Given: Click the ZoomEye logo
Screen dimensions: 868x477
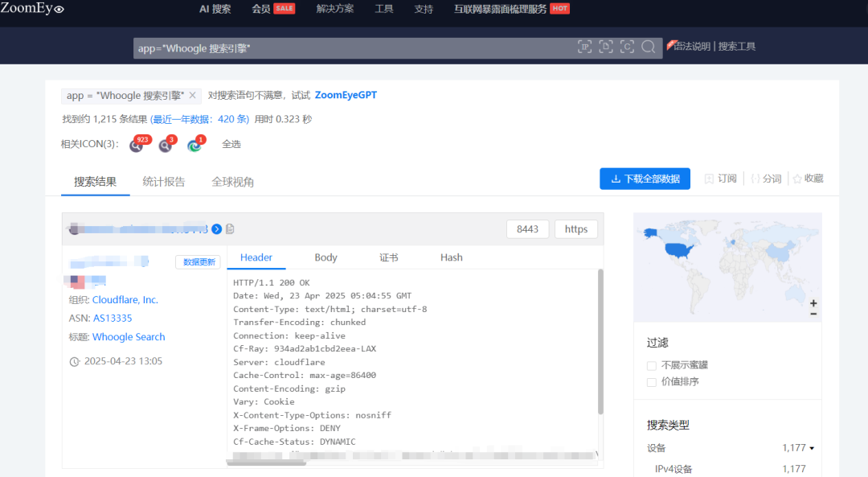Looking at the screenshot, I should coord(32,8).
